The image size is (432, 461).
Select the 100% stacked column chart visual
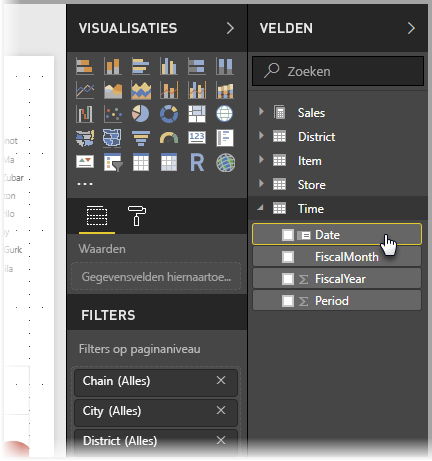225,66
